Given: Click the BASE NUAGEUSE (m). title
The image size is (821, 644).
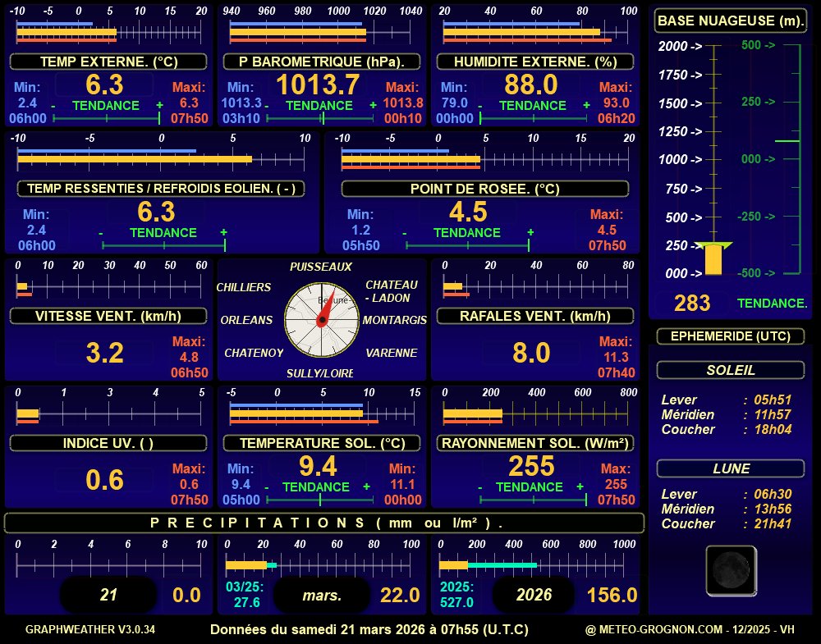Looking at the screenshot, I should 730,21.
